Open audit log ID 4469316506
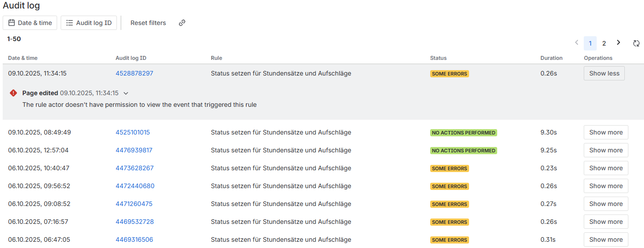Screen dimensions: 644x248 click(134, 240)
